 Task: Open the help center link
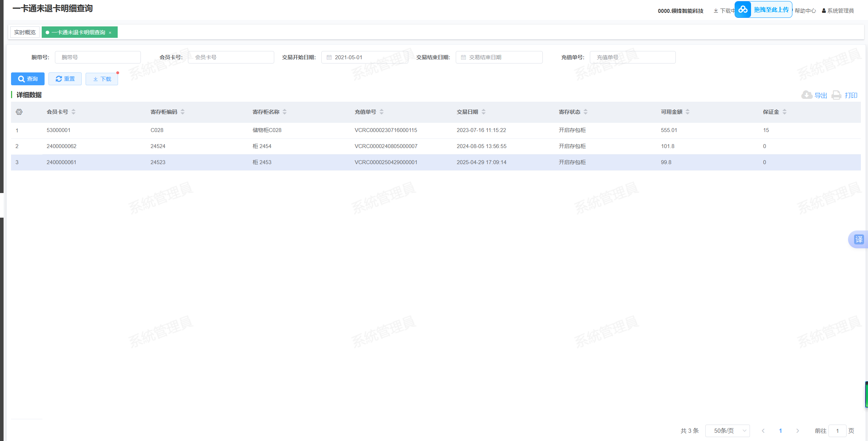pyautogui.click(x=805, y=11)
